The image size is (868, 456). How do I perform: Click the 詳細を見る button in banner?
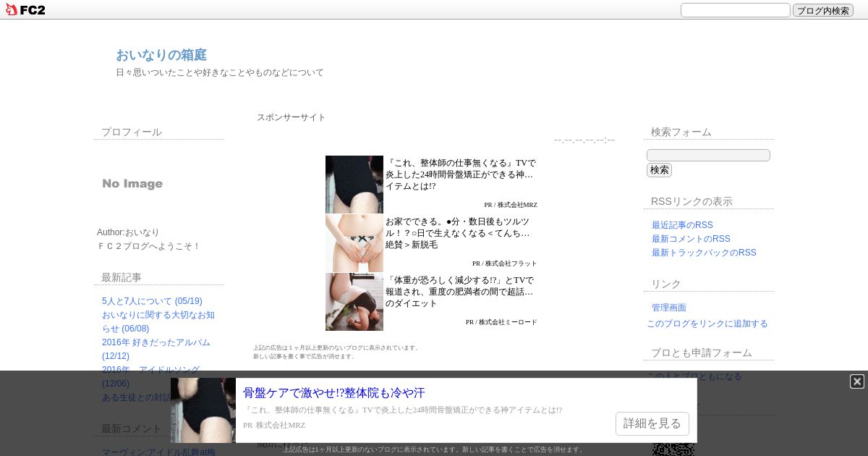tap(652, 423)
